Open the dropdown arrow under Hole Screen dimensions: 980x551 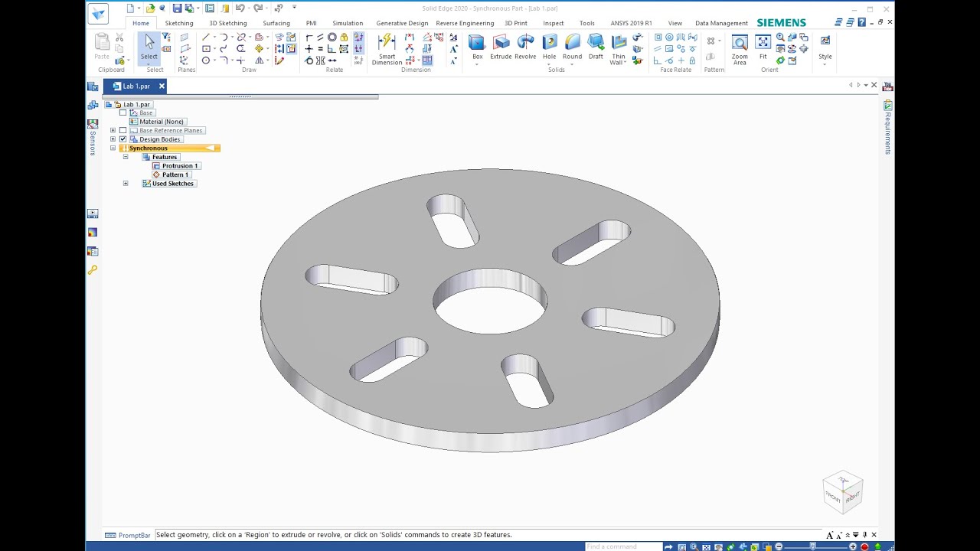pos(550,64)
